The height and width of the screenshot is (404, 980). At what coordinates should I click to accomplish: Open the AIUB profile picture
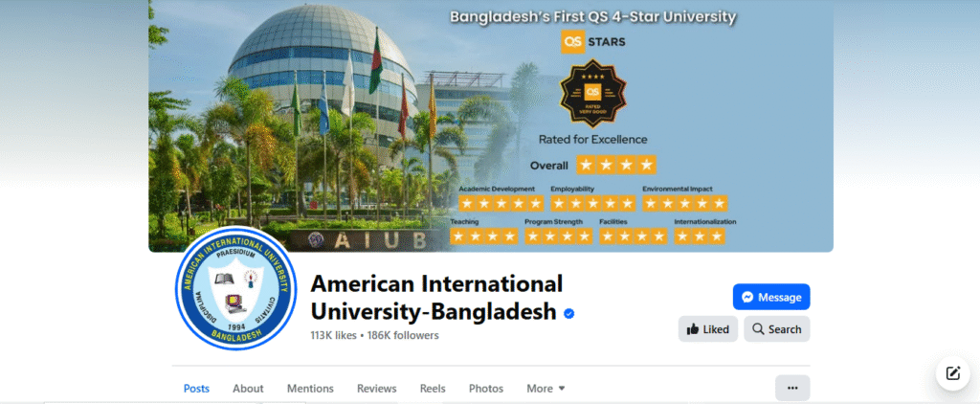click(235, 288)
